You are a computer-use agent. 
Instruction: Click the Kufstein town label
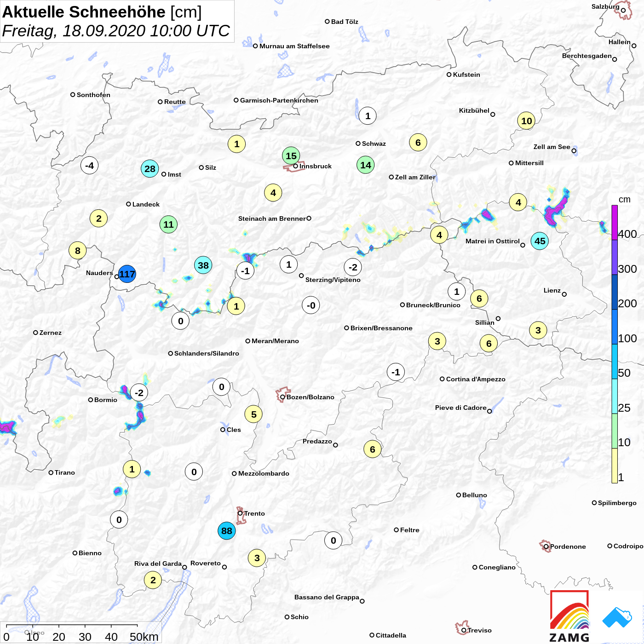coord(466,75)
